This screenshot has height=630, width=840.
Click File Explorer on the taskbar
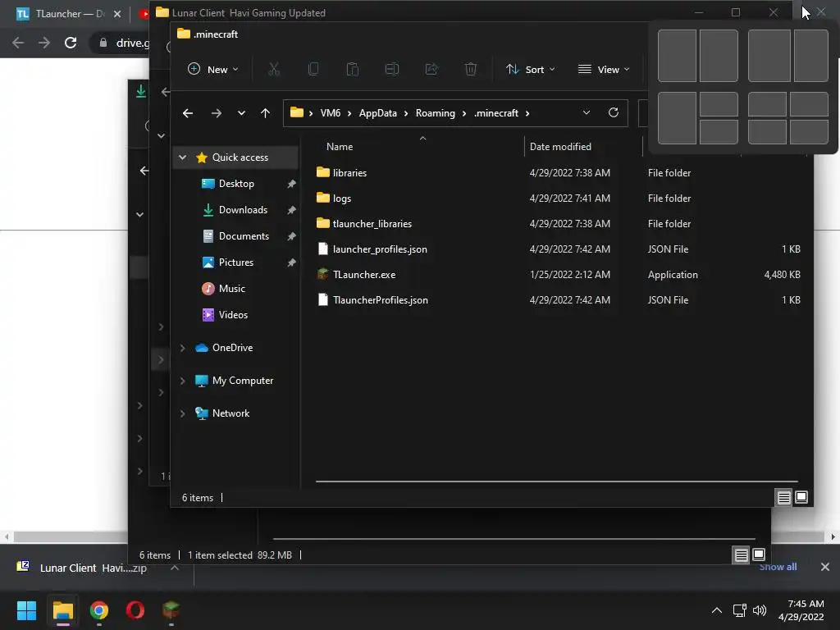pos(62,610)
